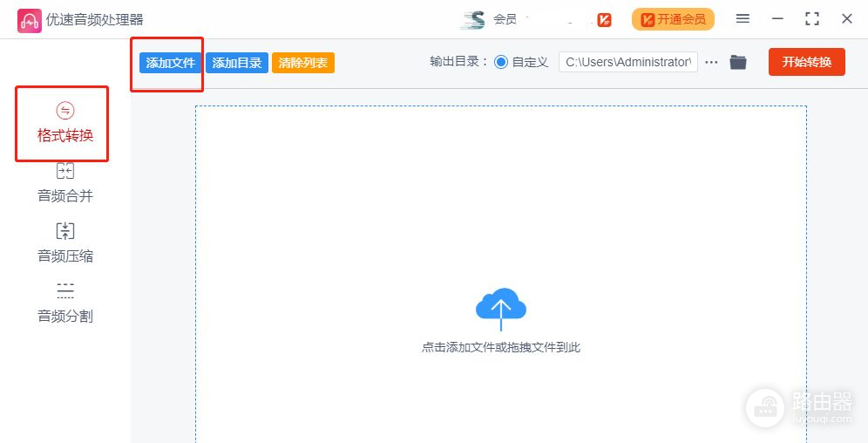Click the 优速音频处理器 app logo
The image size is (868, 443).
[29, 19]
